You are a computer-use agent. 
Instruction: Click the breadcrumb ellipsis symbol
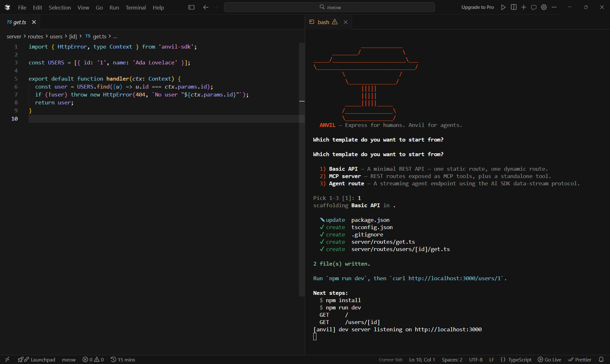coord(115,36)
